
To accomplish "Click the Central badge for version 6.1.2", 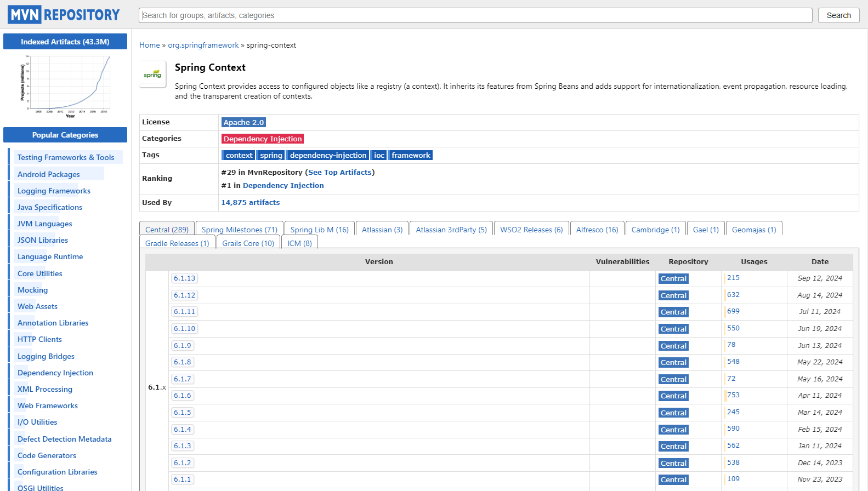I will pos(673,463).
